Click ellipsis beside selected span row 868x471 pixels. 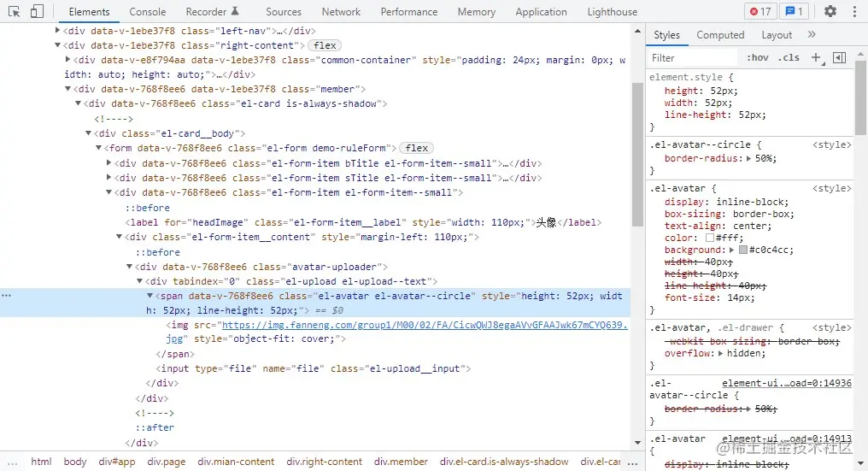[x=6, y=296]
